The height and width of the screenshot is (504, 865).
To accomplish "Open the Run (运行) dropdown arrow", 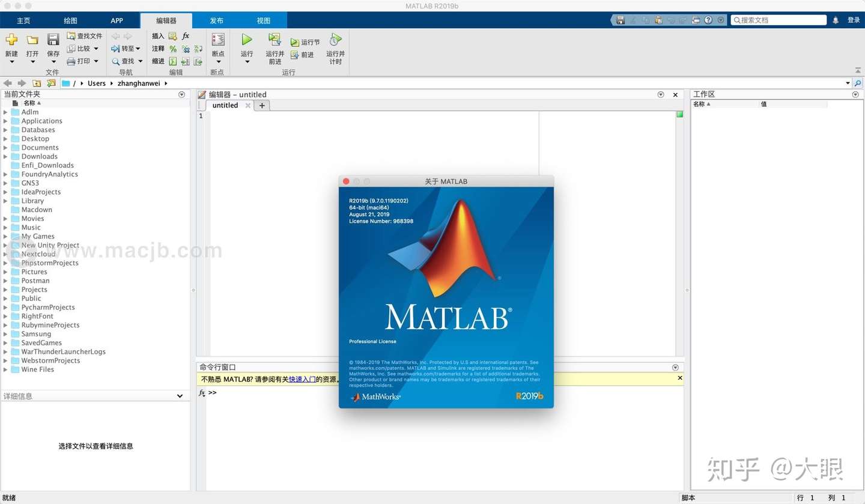I will 247,61.
